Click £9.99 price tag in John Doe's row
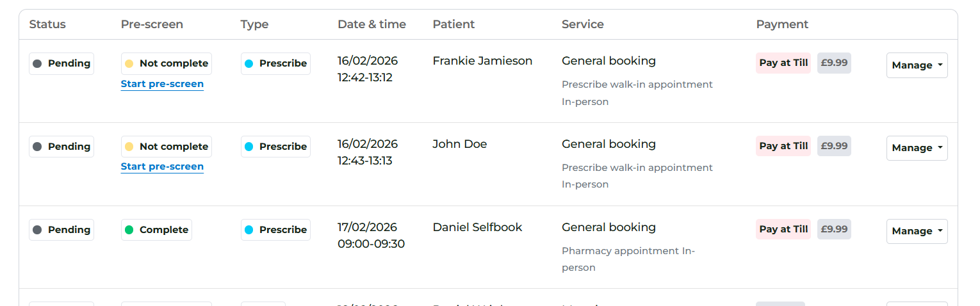980x306 pixels. click(834, 146)
